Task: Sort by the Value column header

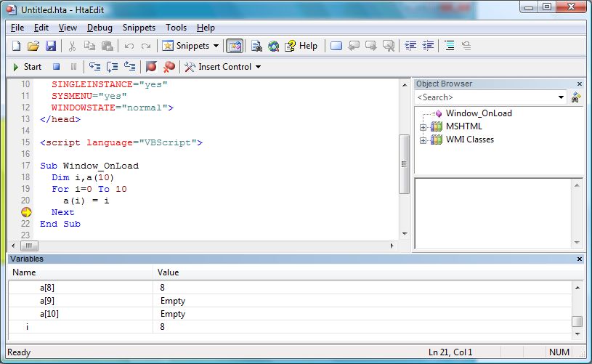Action: coord(368,272)
